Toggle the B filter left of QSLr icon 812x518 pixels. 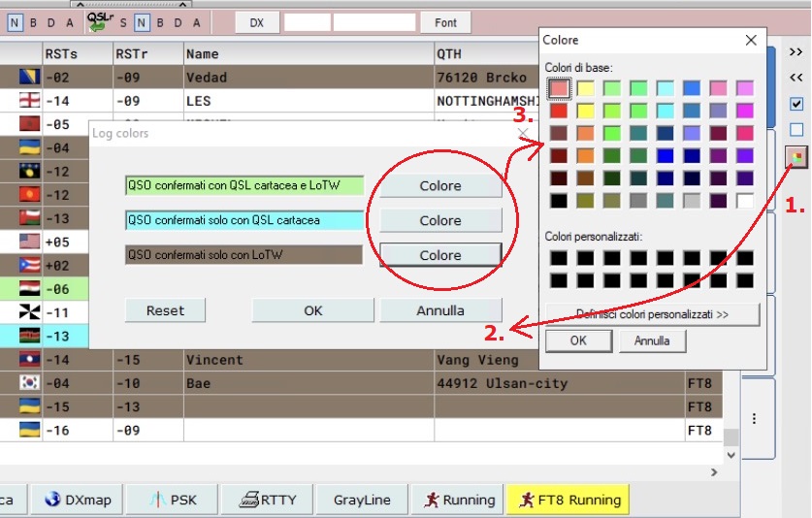[x=33, y=22]
